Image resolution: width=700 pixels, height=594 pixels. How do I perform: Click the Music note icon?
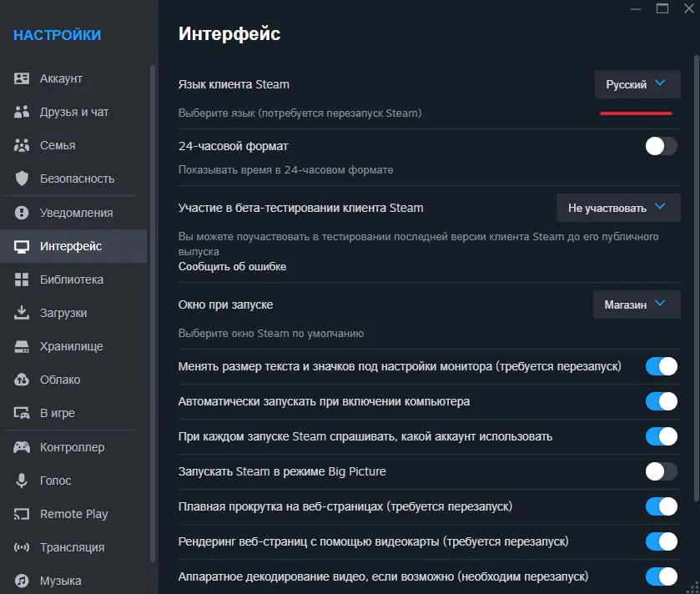(x=22, y=581)
